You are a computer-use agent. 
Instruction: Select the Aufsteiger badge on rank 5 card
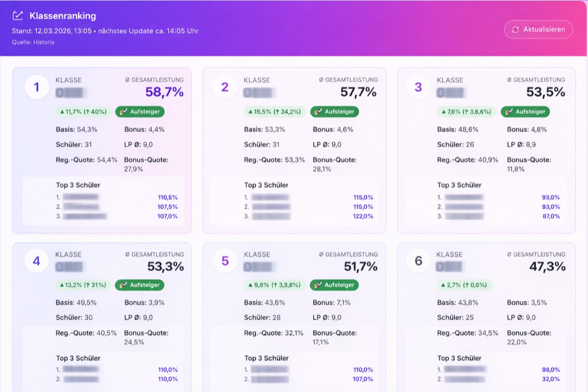click(x=334, y=285)
